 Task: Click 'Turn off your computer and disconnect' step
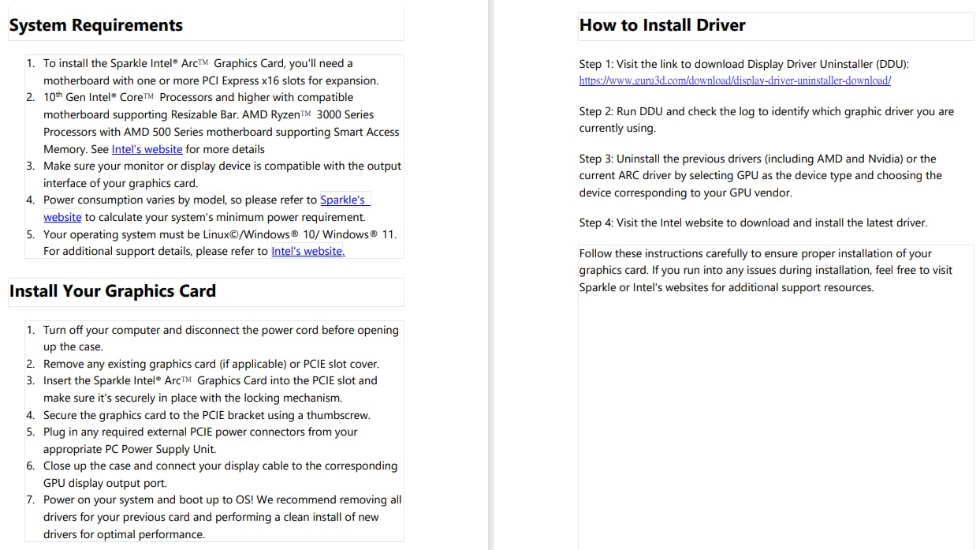click(221, 339)
